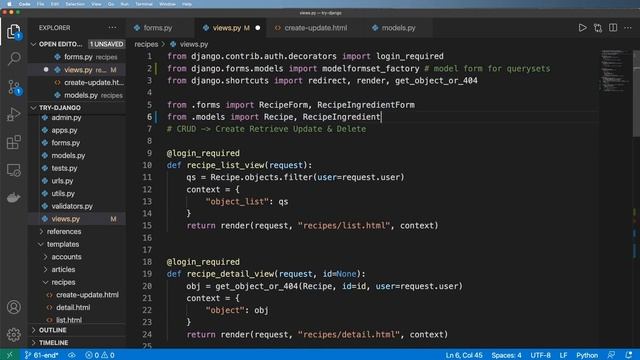
Task: Open validators.py in the file tree
Action: tap(72, 206)
